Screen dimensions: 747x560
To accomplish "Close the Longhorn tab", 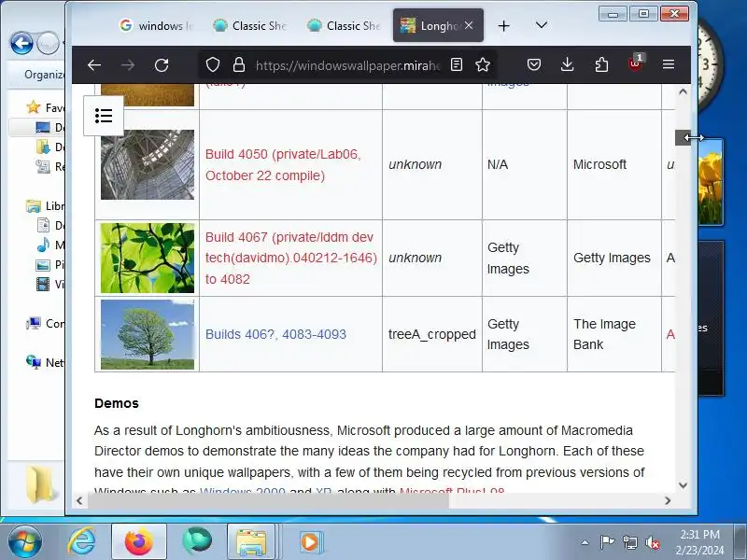I will (469, 25).
